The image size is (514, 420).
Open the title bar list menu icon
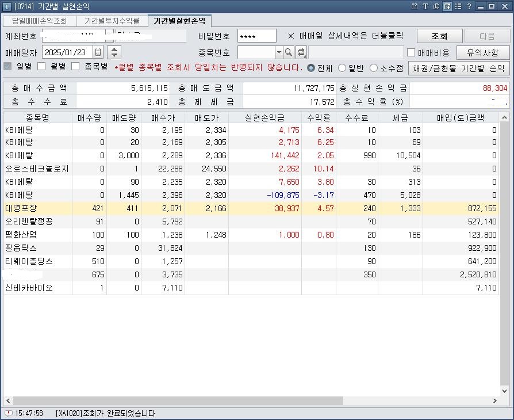[458, 5]
